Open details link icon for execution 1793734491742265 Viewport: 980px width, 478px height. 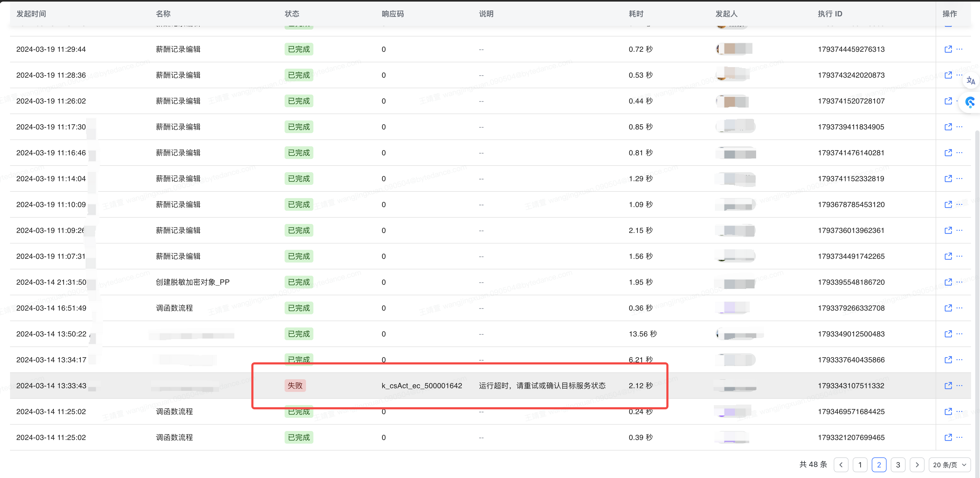click(948, 256)
